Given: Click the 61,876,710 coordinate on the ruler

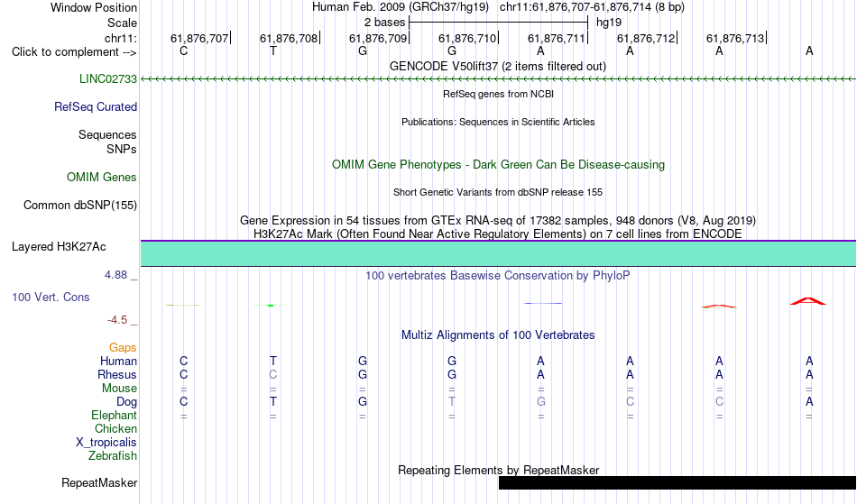Looking at the screenshot, I should click(x=467, y=38).
